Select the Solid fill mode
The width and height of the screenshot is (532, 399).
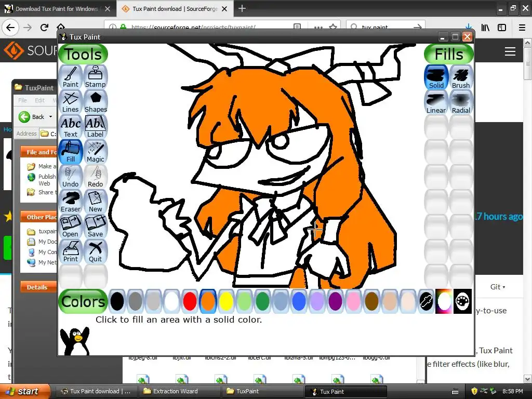pos(436,77)
